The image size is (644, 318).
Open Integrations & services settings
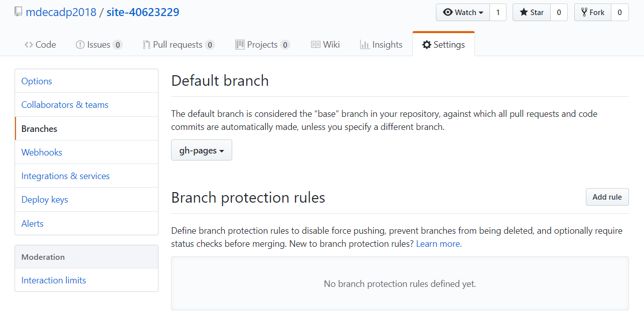(86, 176)
